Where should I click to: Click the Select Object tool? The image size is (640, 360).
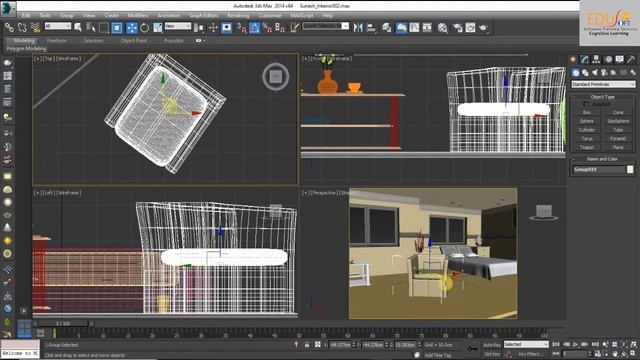click(x=78, y=27)
